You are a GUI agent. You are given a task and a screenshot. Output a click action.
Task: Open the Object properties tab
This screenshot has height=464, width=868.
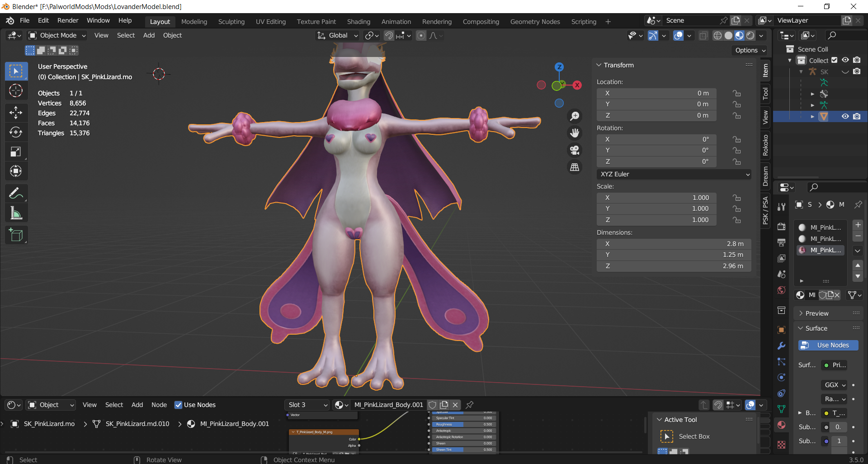781,330
